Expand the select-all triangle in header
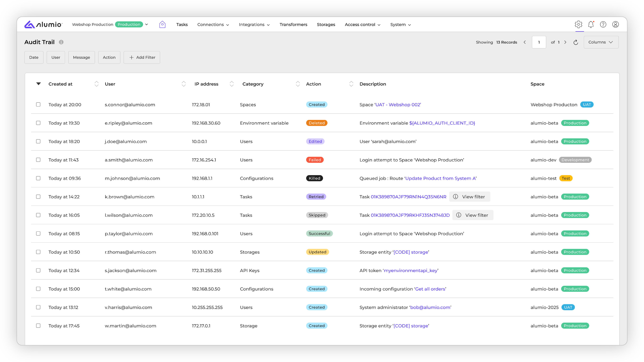Image resolution: width=644 pixels, height=362 pixels. [x=38, y=84]
